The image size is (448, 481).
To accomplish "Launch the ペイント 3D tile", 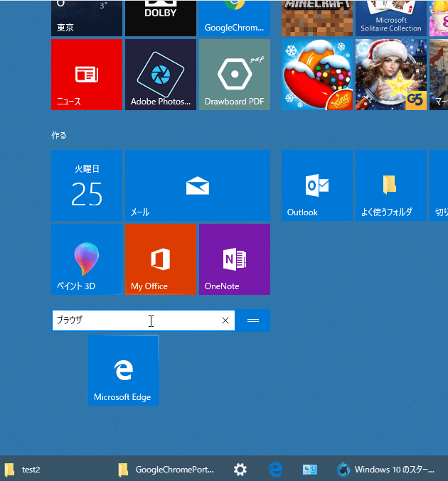I will pyautogui.click(x=87, y=259).
